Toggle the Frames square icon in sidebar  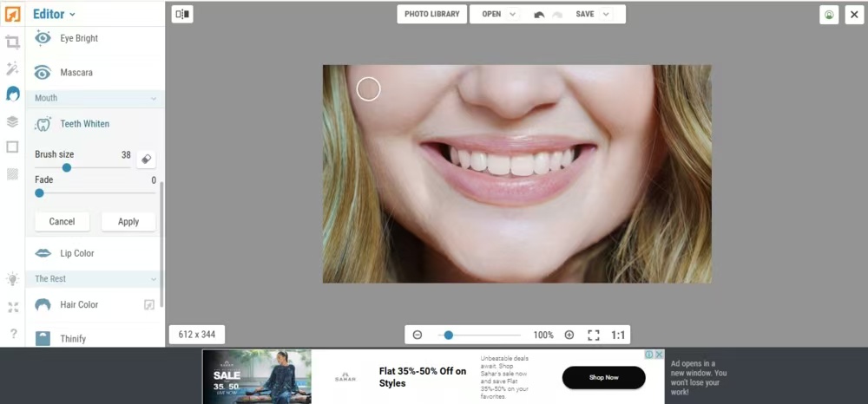[x=12, y=147]
